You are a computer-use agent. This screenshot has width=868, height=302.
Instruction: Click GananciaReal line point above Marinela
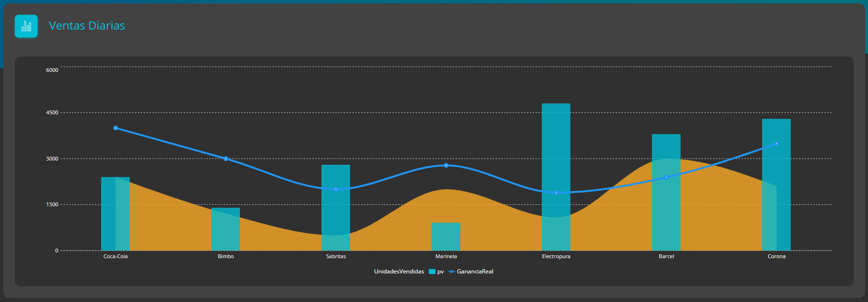pyautogui.click(x=446, y=165)
